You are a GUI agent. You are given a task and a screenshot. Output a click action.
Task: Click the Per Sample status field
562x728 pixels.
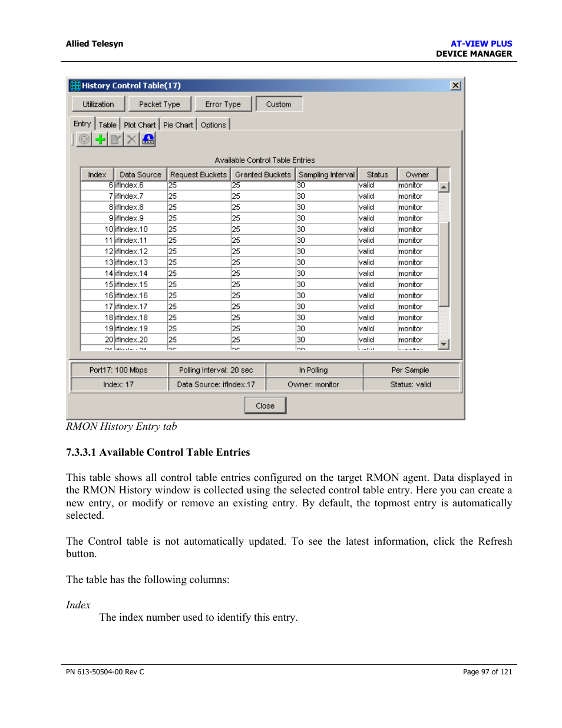(411, 370)
